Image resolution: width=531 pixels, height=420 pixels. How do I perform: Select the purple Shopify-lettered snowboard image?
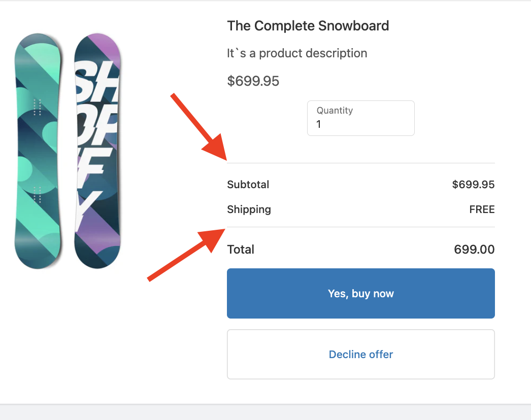click(97, 151)
